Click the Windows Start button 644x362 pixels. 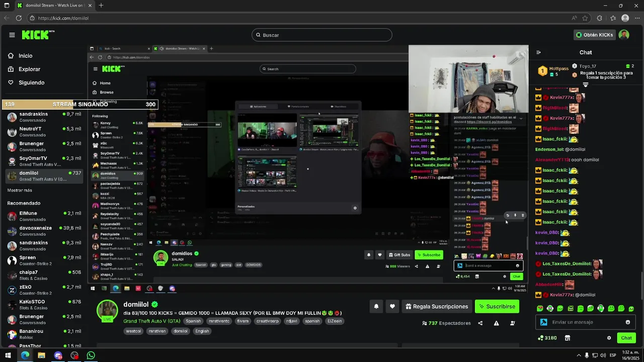(x=8, y=355)
